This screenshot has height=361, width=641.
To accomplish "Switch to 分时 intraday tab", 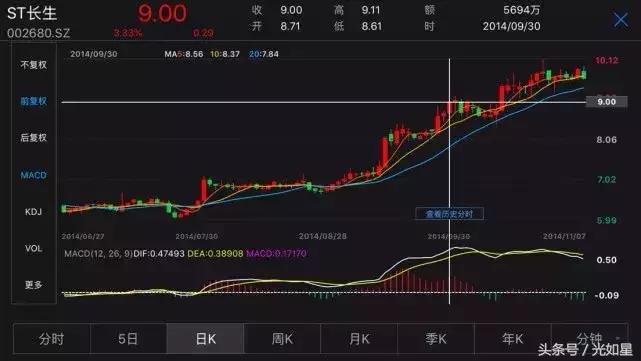I will click(52, 339).
